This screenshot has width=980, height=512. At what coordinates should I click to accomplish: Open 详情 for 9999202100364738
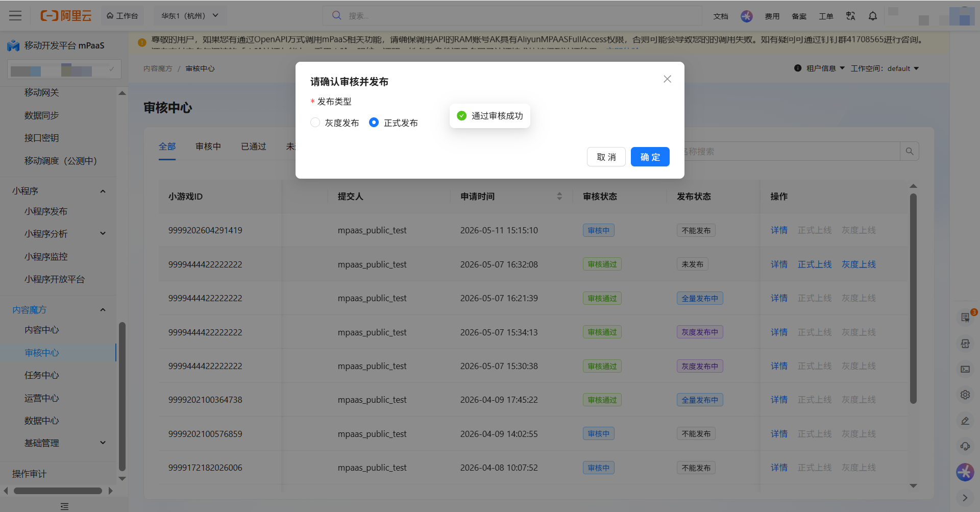click(779, 400)
